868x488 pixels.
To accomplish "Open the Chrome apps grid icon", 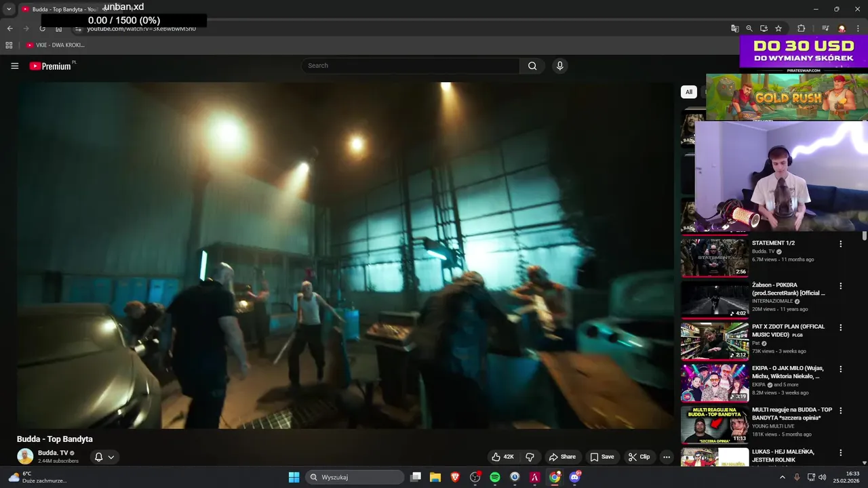I will click(x=9, y=45).
